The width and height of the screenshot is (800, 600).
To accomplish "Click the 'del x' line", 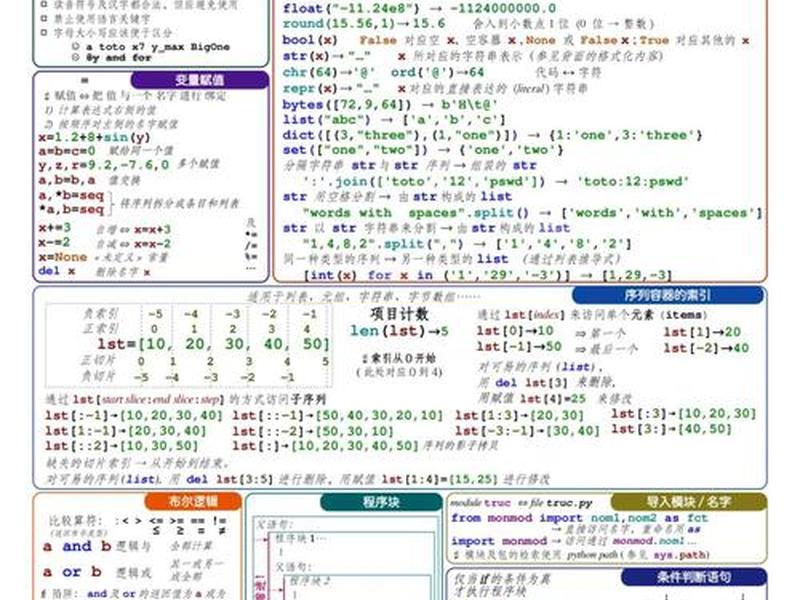I will point(57,271).
